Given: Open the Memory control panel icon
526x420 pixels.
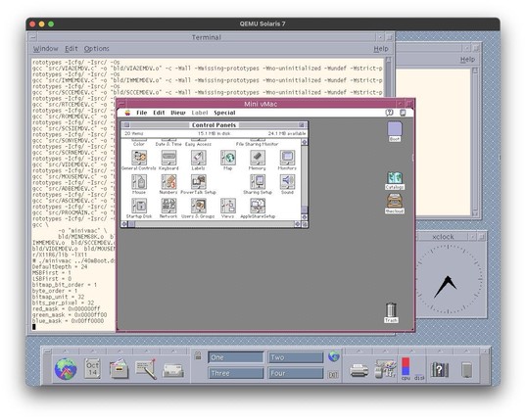Looking at the screenshot, I should tap(258, 158).
